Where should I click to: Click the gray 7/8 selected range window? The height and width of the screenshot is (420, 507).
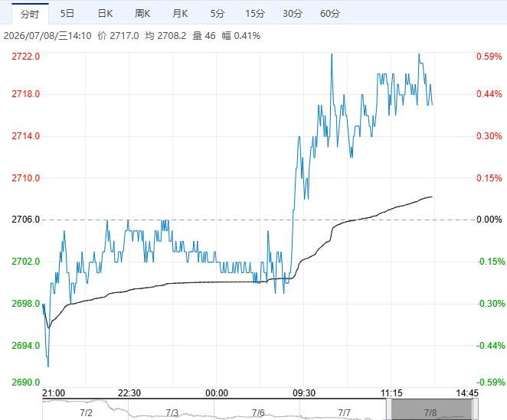(x=432, y=409)
